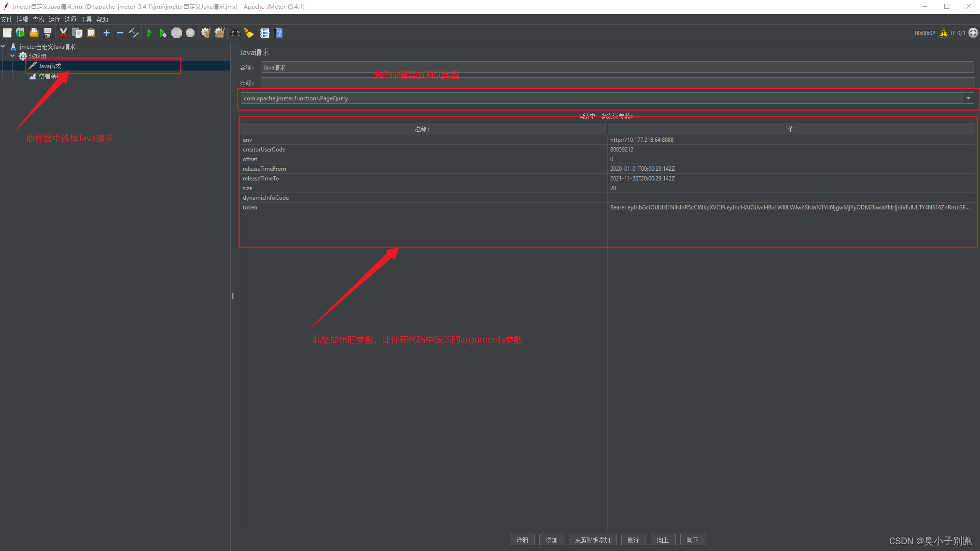Click the 详细 button
This screenshot has width=980, height=551.
point(522,540)
